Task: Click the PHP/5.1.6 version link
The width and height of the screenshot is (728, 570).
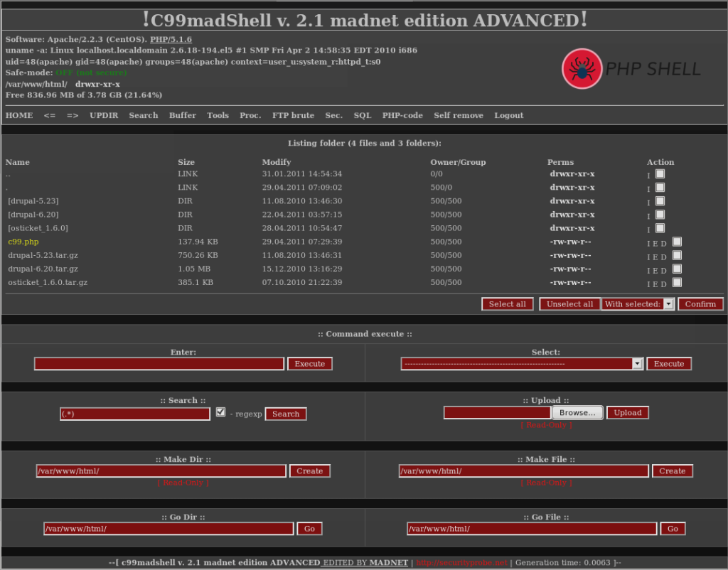Action: [171, 39]
